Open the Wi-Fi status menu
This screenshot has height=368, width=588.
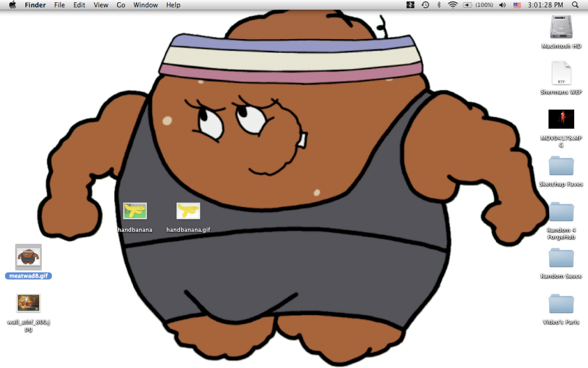[453, 5]
